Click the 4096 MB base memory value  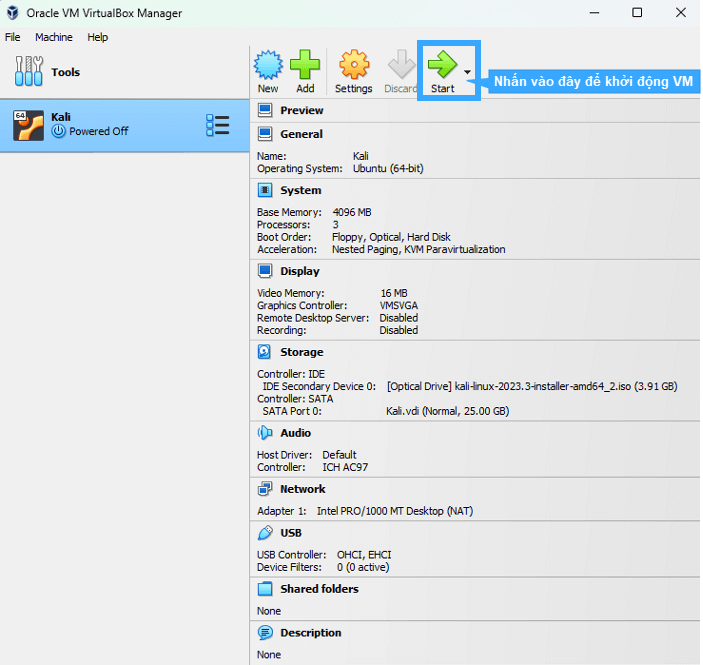(352, 212)
